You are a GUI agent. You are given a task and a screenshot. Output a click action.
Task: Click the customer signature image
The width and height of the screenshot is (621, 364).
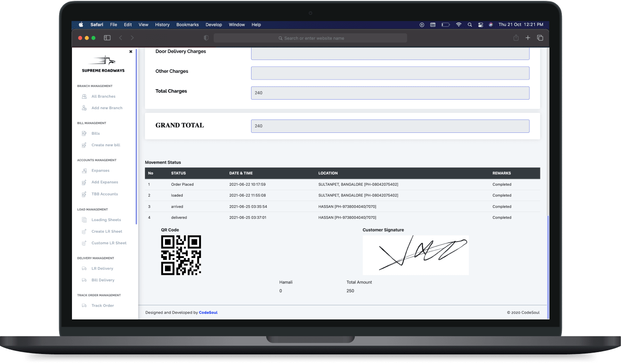[x=416, y=255]
